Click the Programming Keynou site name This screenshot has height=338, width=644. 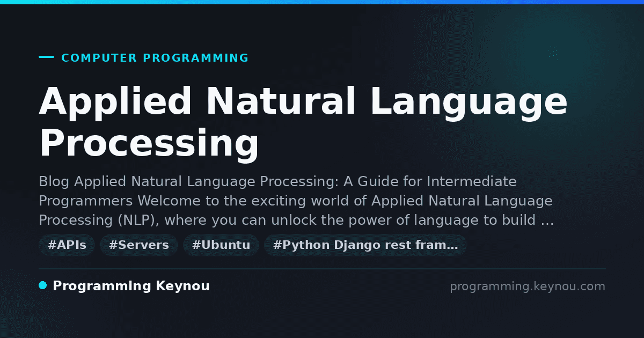click(x=131, y=286)
